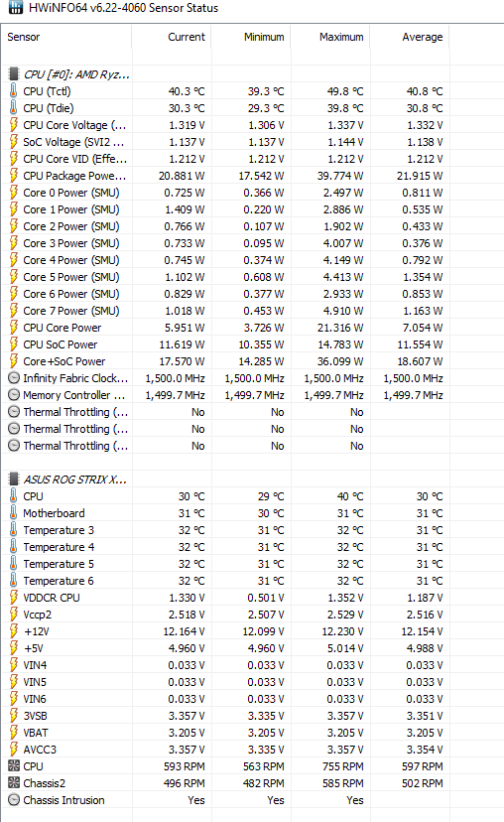504x822 pixels.
Task: Click Core+SoC Power average value 18.607 W
Action: pos(419,361)
